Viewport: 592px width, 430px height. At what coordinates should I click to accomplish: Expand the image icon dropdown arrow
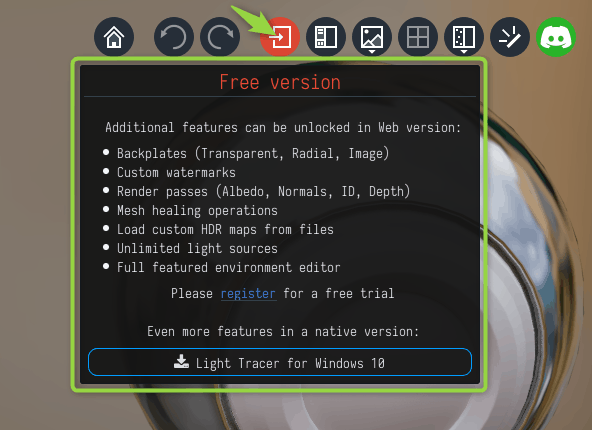pyautogui.click(x=372, y=51)
